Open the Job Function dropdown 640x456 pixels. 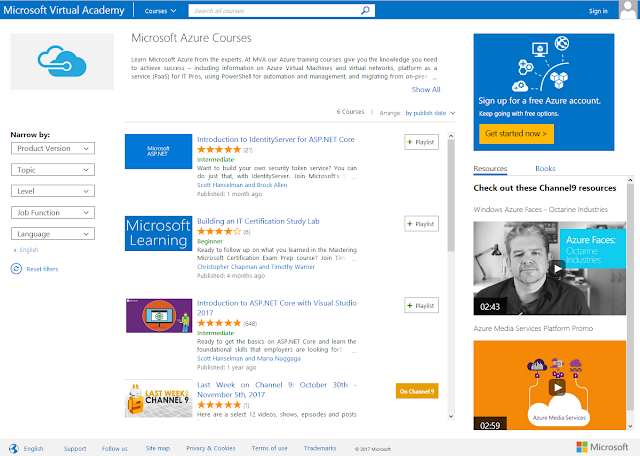click(x=53, y=212)
